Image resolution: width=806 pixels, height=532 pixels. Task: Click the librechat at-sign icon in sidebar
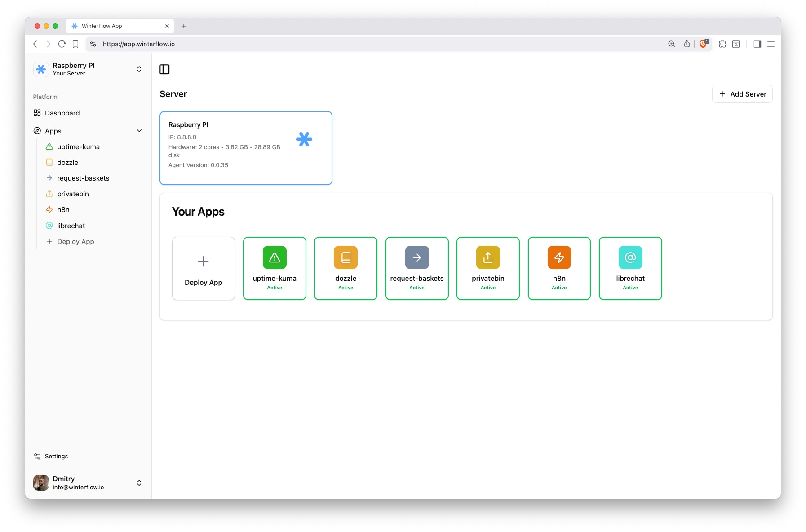tap(49, 226)
